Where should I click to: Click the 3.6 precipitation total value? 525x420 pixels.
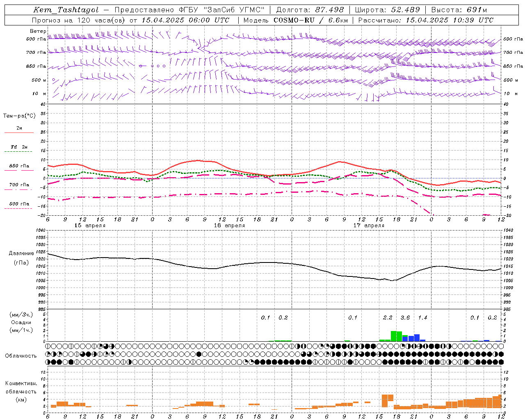click(x=405, y=318)
